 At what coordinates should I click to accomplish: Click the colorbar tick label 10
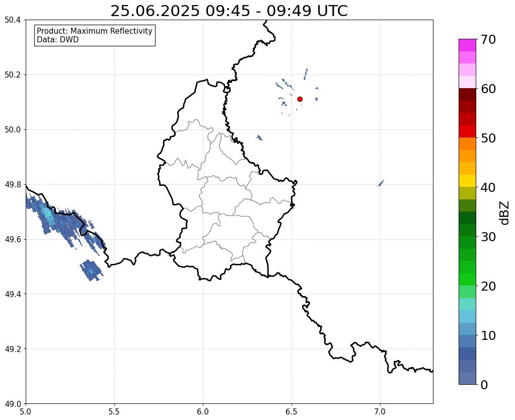point(488,335)
